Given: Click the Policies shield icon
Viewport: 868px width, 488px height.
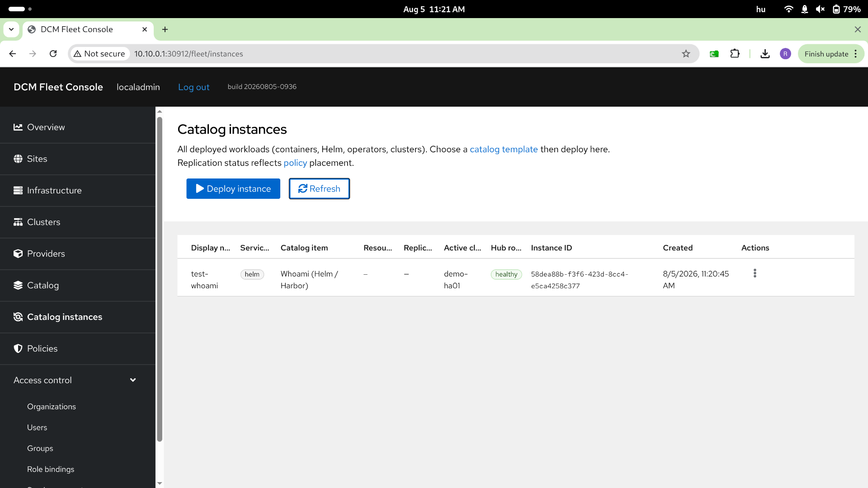Looking at the screenshot, I should 18,348.
